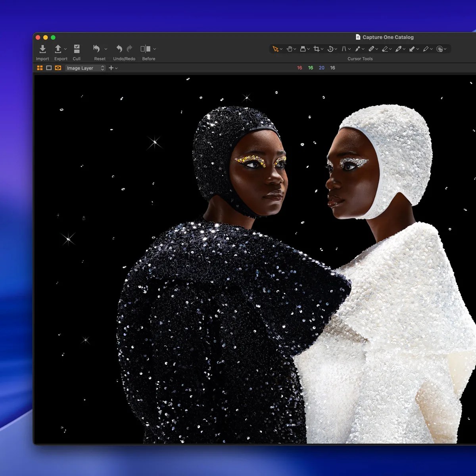Expand the Eraser tool options chevron
The height and width of the screenshot is (476, 476).
390,49
